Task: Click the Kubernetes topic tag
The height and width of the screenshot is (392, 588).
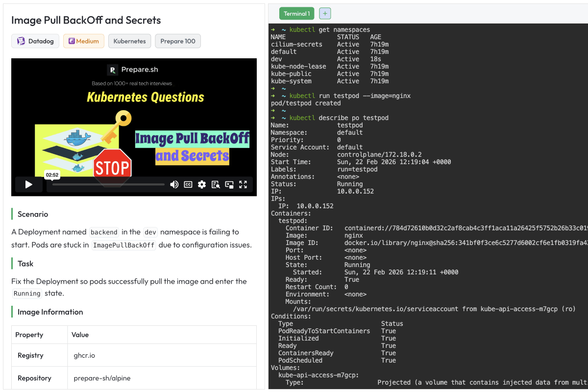Action: coord(129,41)
